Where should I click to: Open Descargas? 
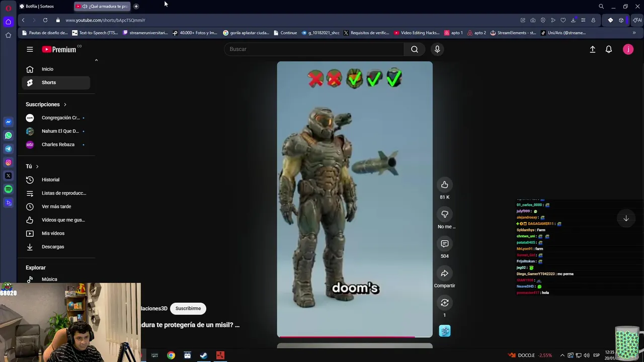tap(56, 247)
